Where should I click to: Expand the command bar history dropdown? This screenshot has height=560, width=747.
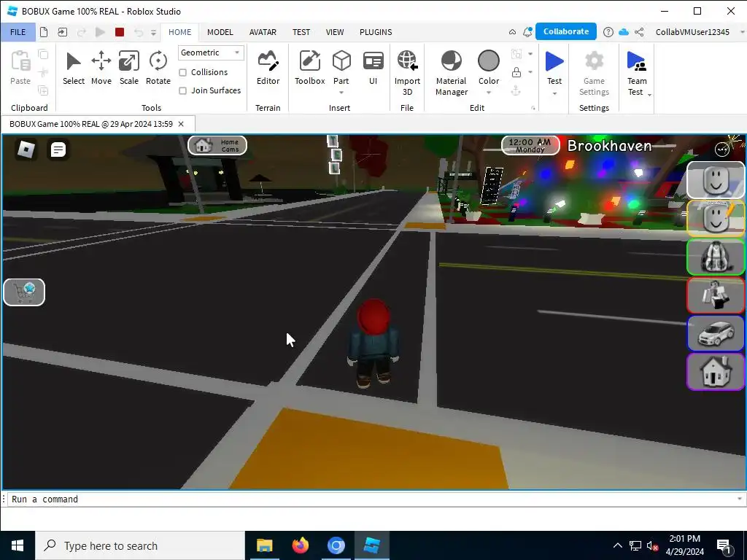click(740, 499)
